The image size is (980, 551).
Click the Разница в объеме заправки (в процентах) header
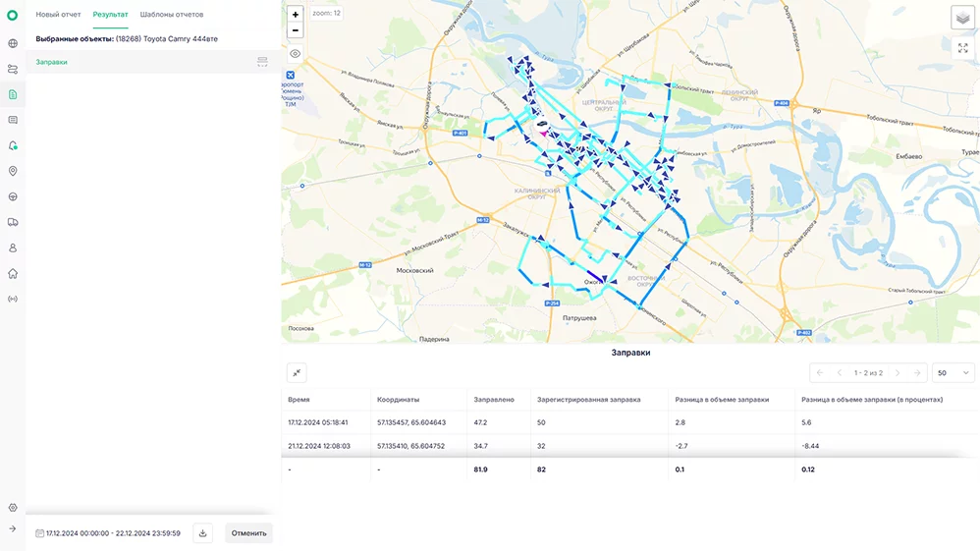(872, 399)
